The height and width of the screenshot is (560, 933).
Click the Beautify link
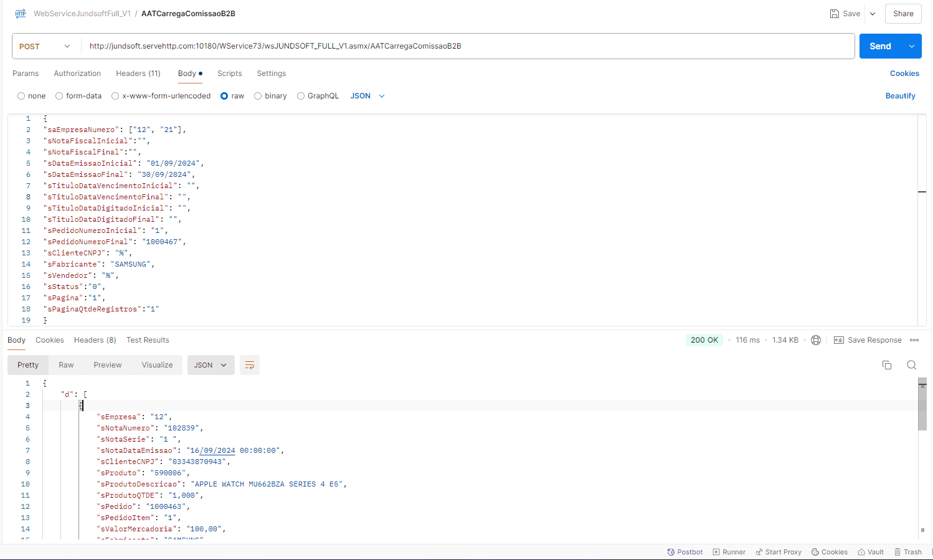tap(900, 96)
